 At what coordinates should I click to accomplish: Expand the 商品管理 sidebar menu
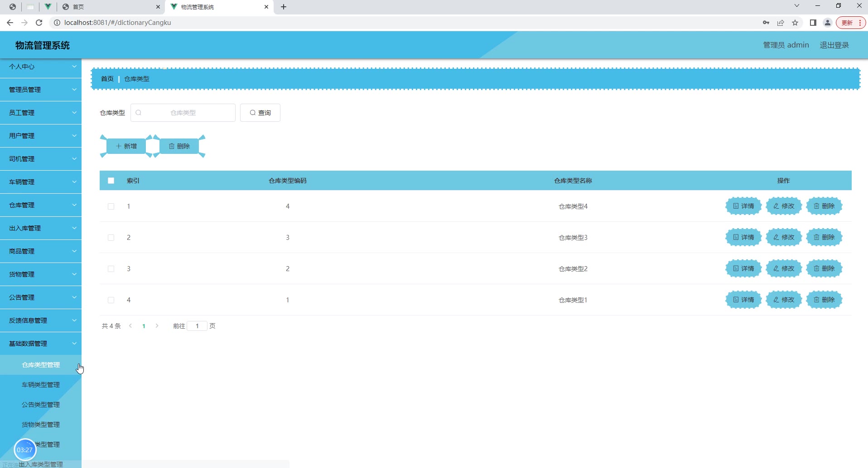point(41,251)
